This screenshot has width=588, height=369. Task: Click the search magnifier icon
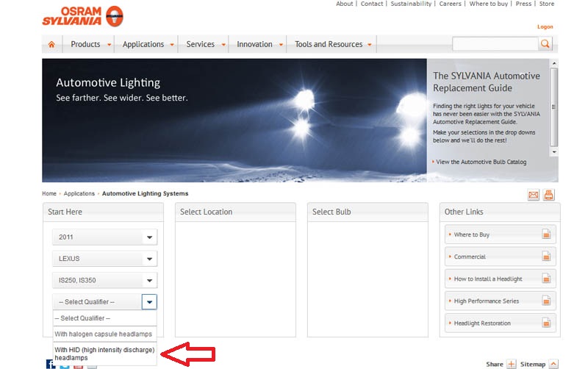545,44
